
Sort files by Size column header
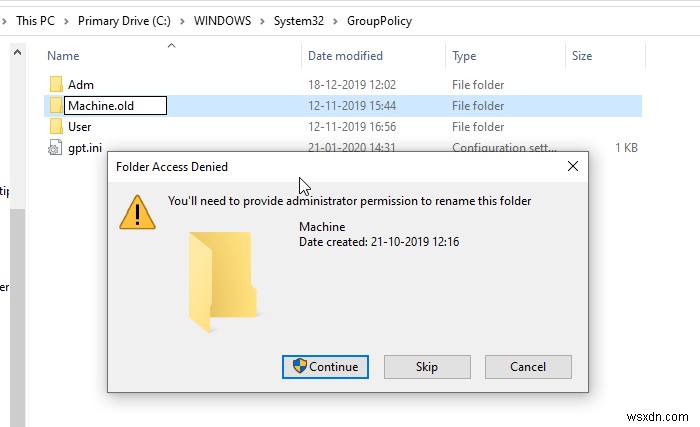pos(582,56)
